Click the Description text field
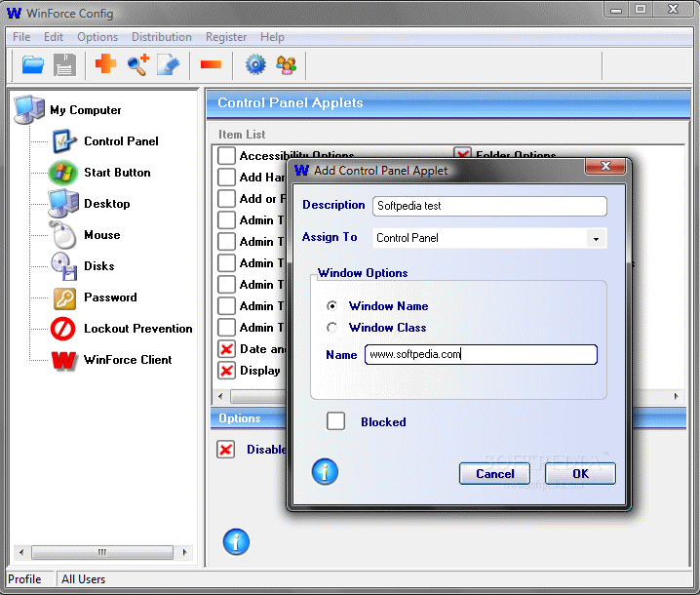The image size is (700, 595). 489,206
